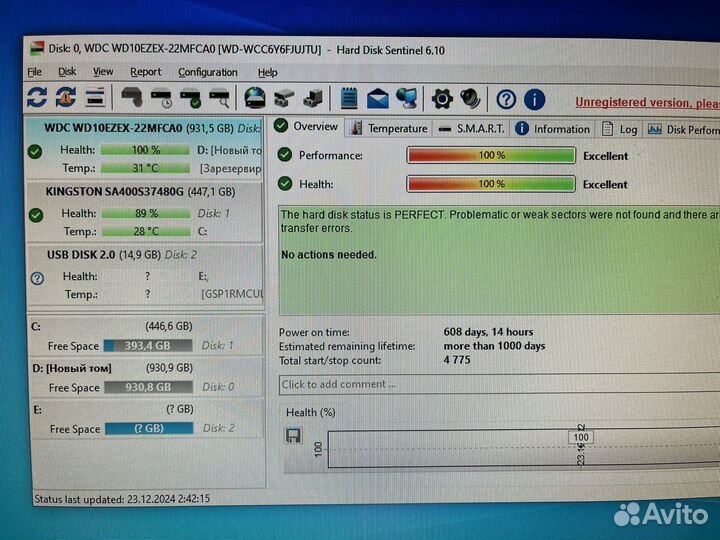This screenshot has width=720, height=540.
Task: Select the Overview tab
Action: [x=307, y=126]
